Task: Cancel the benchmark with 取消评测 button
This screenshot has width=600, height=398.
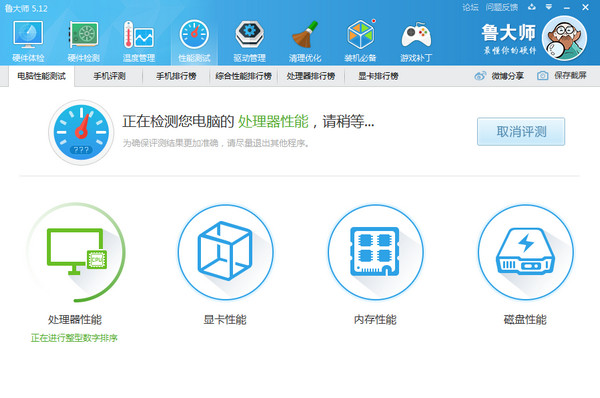Action: (x=521, y=132)
